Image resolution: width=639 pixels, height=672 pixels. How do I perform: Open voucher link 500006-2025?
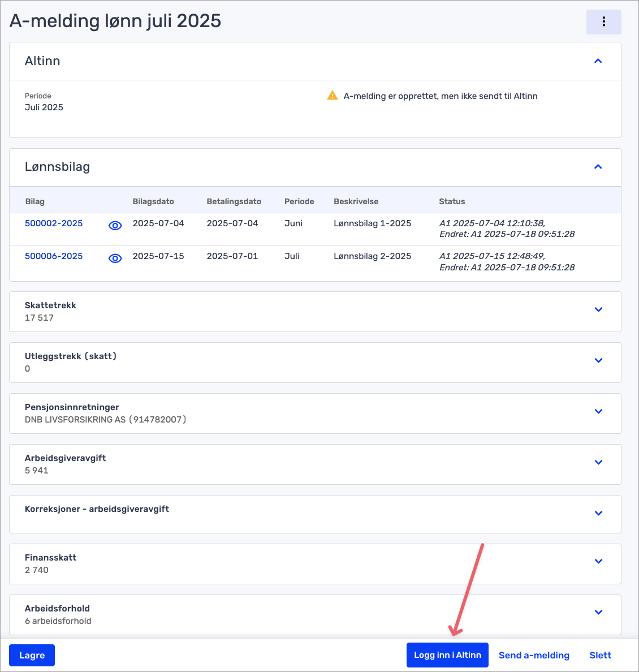click(54, 256)
